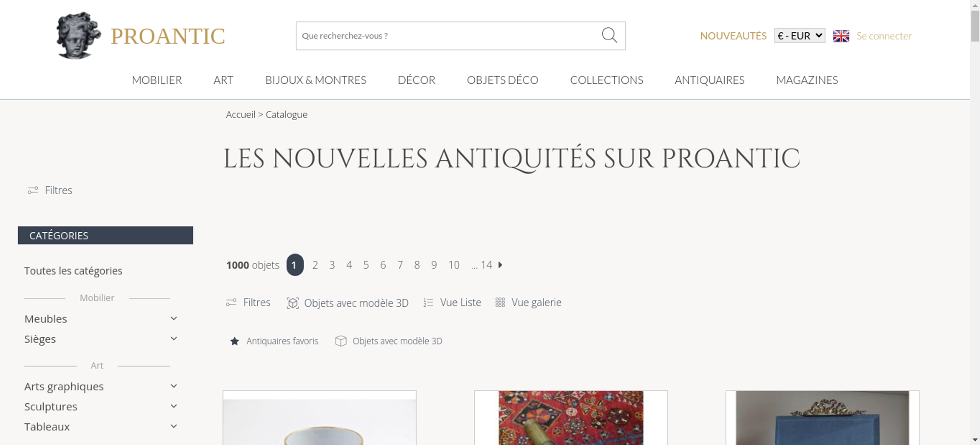980x445 pixels.
Task: Select the Vue Liste list icon
Action: pyautogui.click(x=428, y=303)
